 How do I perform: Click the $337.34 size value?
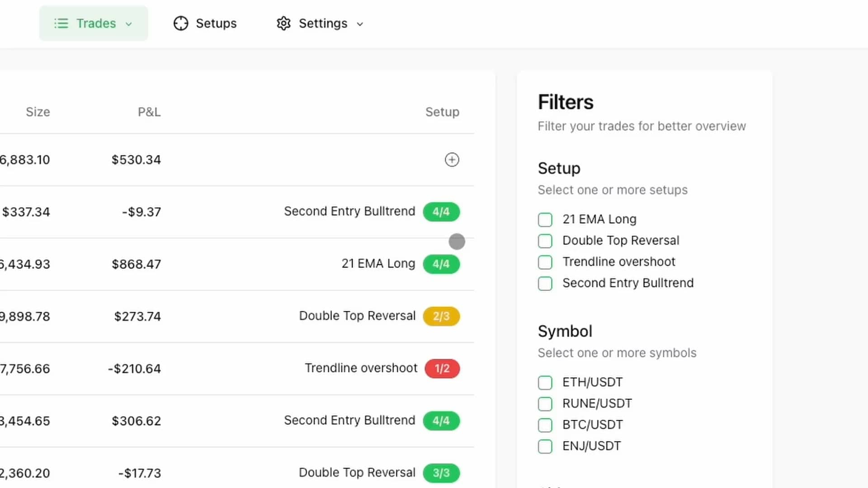(x=26, y=212)
